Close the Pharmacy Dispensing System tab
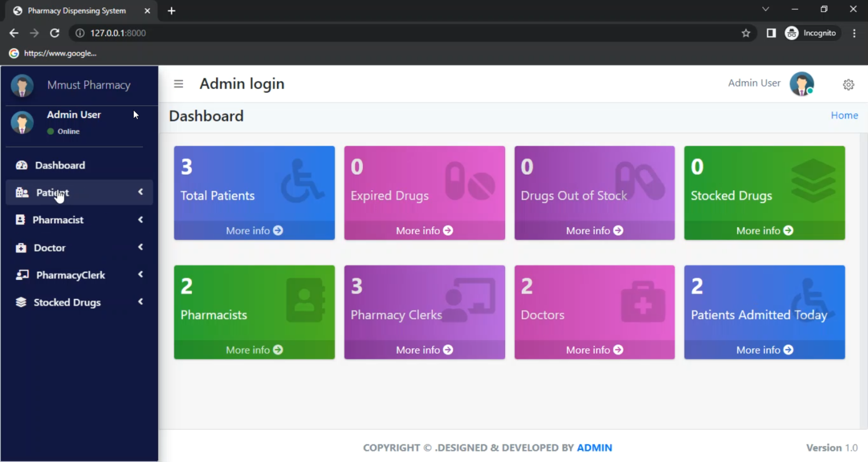The width and height of the screenshot is (868, 462). pyautogui.click(x=147, y=10)
